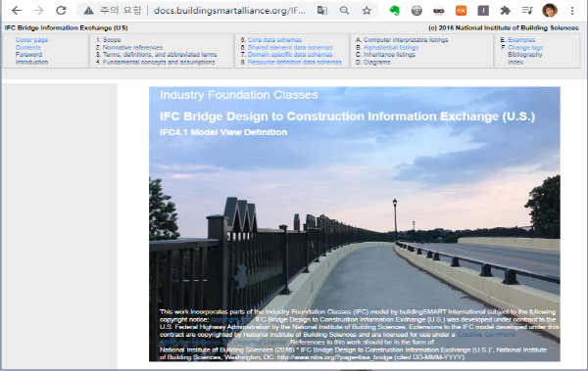Reload the page with refresh icon
The height and width of the screenshot is (371, 588).
click(61, 11)
